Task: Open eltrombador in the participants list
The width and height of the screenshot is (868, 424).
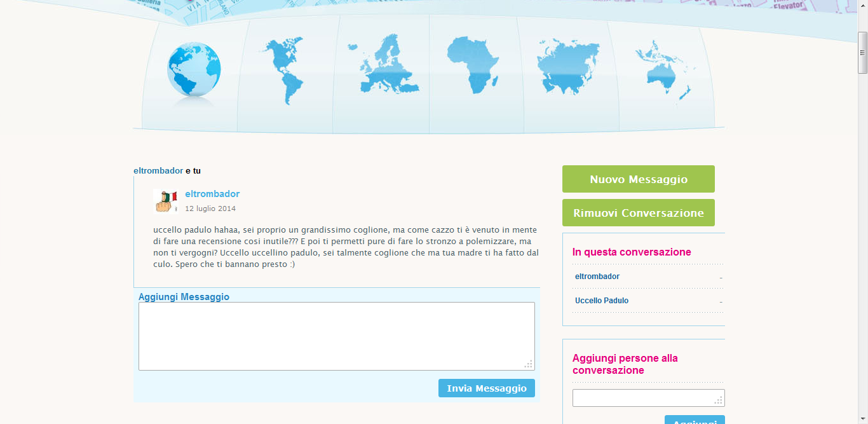Action: click(597, 277)
